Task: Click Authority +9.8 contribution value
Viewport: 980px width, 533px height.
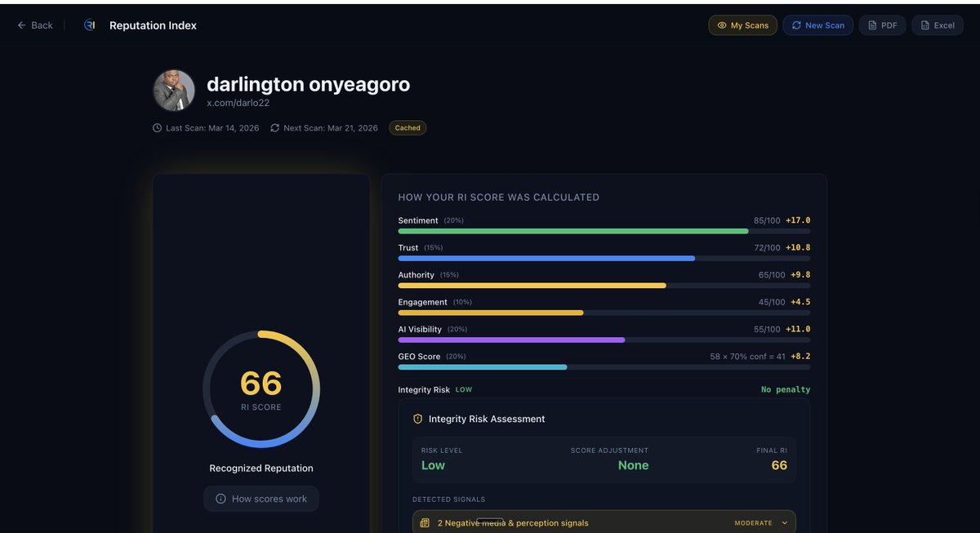Action: click(x=800, y=275)
